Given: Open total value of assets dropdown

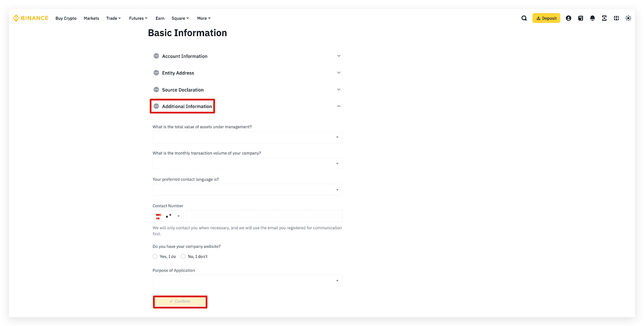Looking at the screenshot, I should [247, 137].
